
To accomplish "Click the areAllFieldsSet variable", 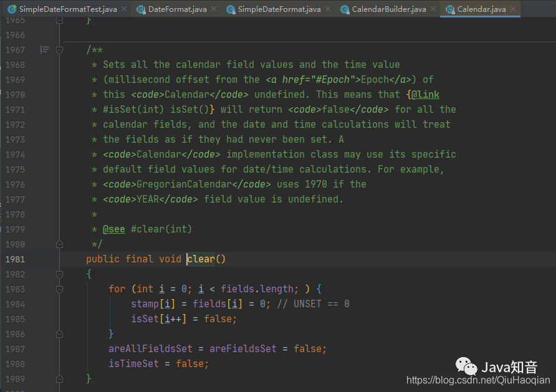I will click(x=150, y=349).
